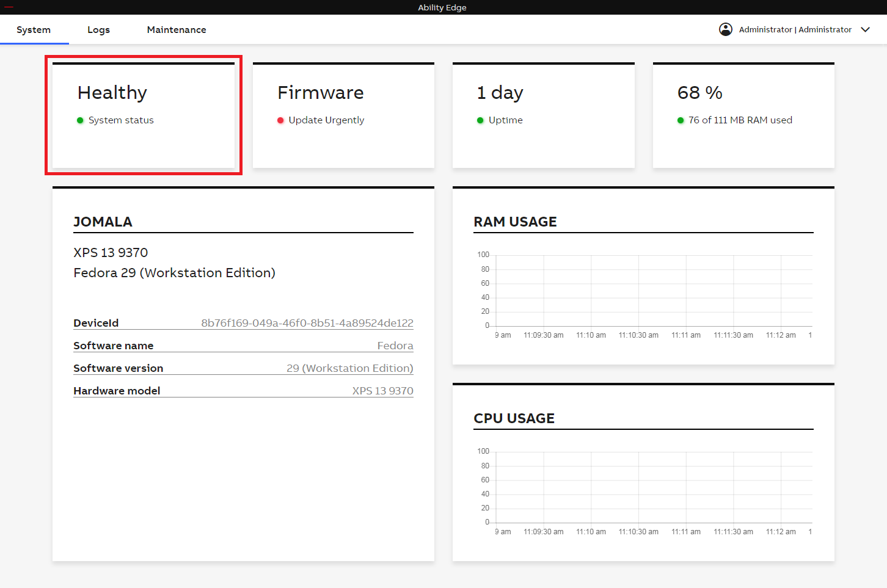Click the green Uptime indicator dot
Viewport: 887px width, 588px height.
[x=480, y=120]
